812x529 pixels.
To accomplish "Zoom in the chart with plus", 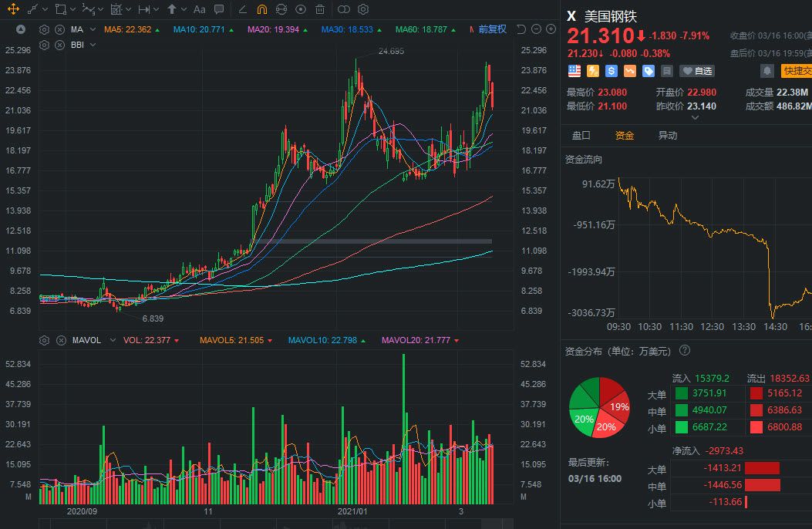I will coord(551,29).
